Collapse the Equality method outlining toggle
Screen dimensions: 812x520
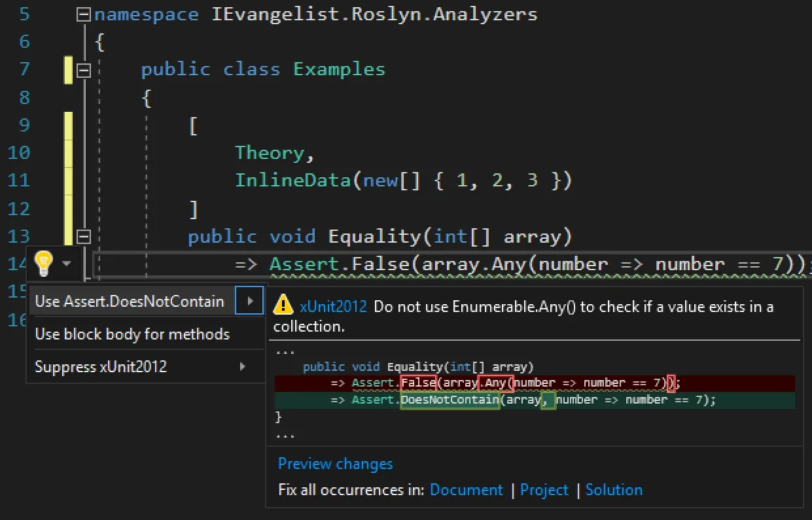pos(83,236)
